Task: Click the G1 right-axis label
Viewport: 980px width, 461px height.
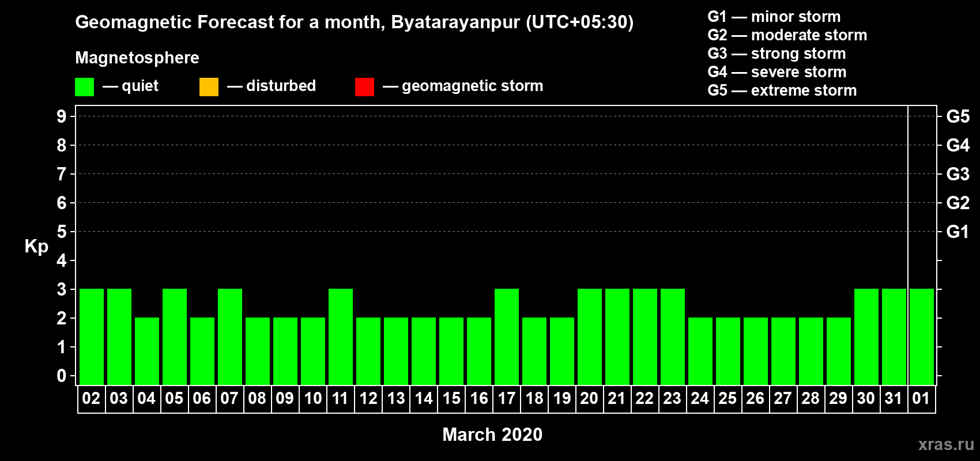Action: 958,232
